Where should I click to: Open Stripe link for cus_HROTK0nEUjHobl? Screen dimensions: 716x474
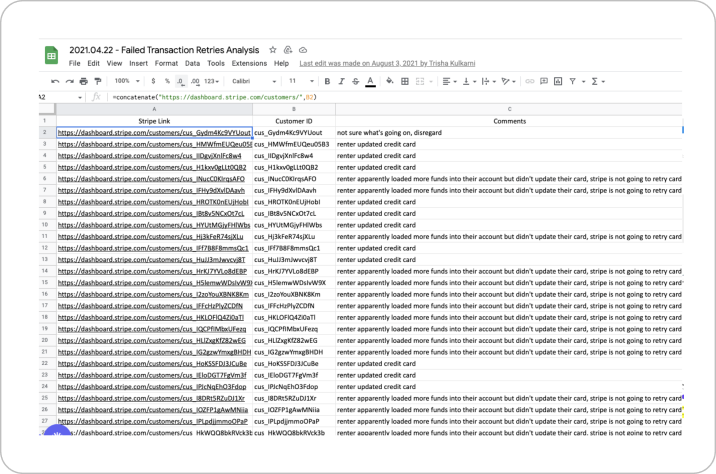[x=153, y=202]
